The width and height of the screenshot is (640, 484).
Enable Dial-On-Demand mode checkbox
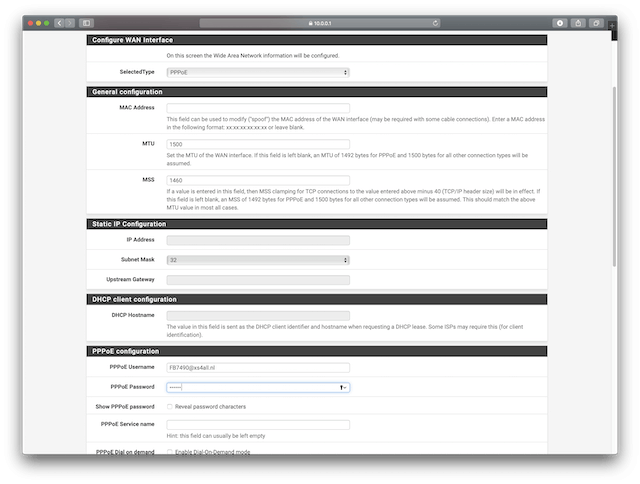coord(170,452)
